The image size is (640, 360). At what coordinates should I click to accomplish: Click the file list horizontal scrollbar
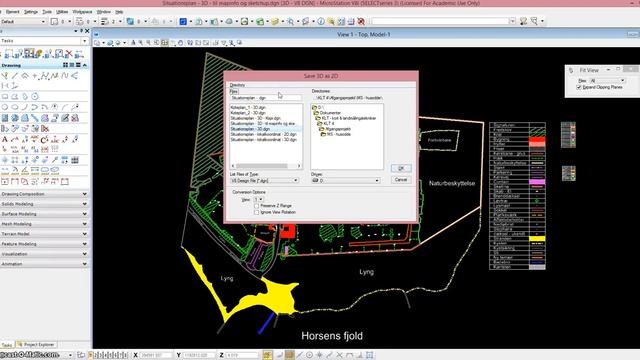pos(266,166)
